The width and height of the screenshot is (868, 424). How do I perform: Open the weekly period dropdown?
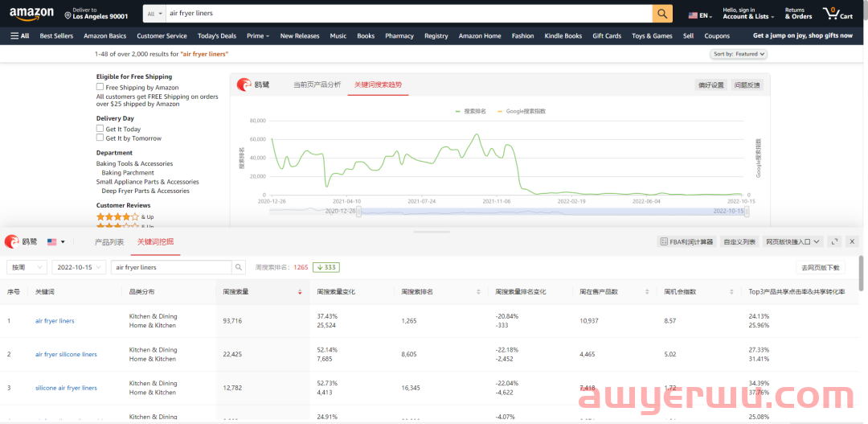point(27,267)
